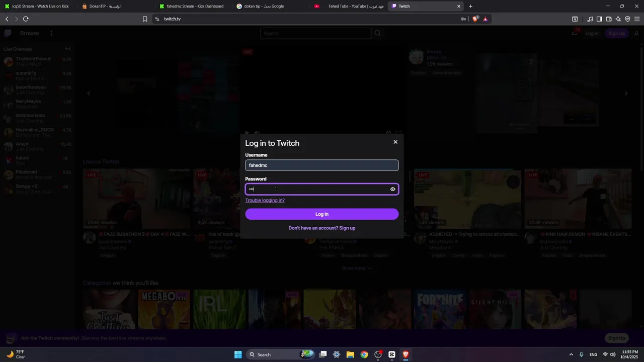Open the Just Chatting category thumbnail
Image resolution: width=644 pixels, height=362 pixels.
[109, 310]
